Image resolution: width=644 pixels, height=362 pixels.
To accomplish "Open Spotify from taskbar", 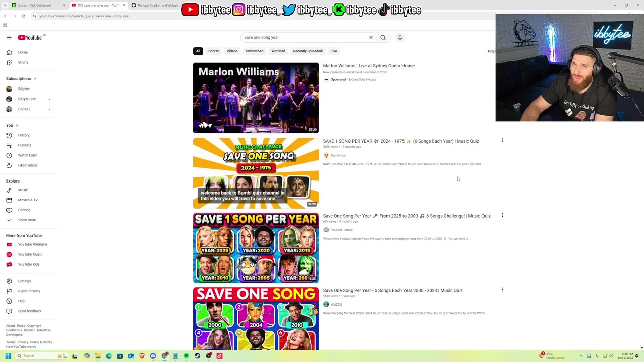I will pos(186,356).
